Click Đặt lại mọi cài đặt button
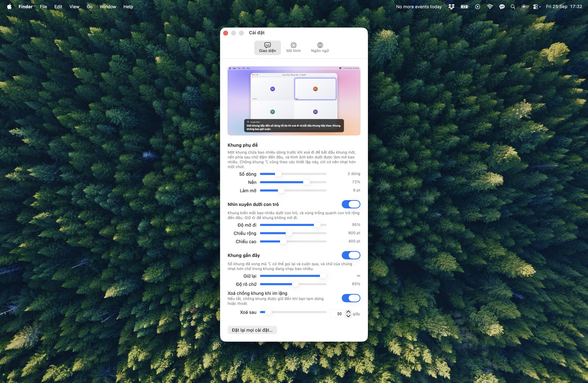Viewport: 588px width, 383px height. click(x=252, y=330)
